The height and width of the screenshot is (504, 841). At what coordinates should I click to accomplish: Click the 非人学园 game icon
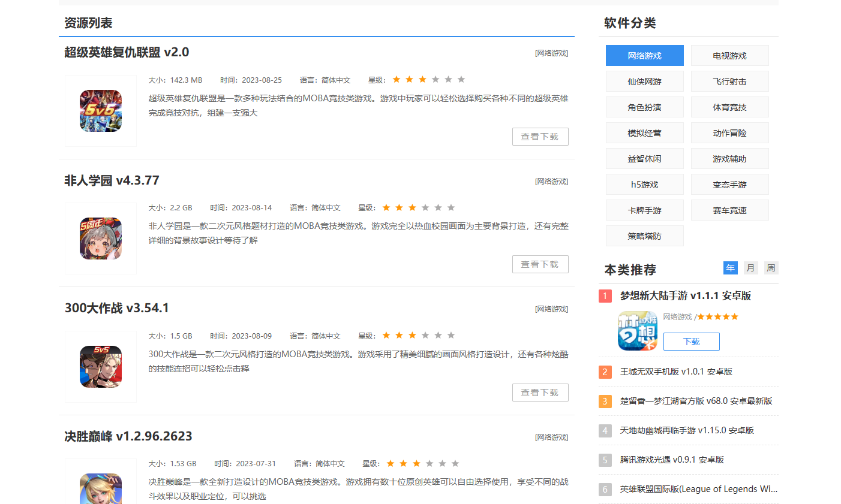click(101, 239)
